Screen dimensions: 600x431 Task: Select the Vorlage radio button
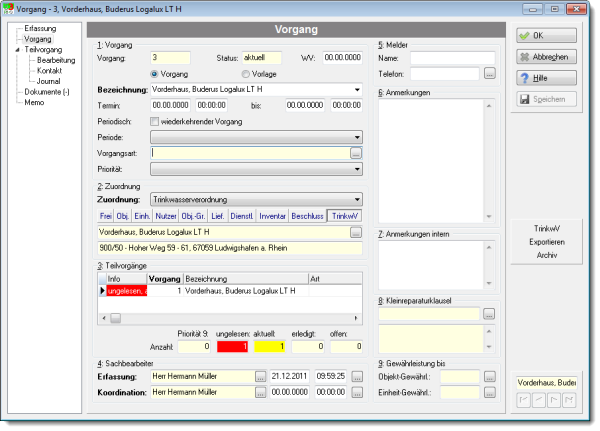(246, 74)
